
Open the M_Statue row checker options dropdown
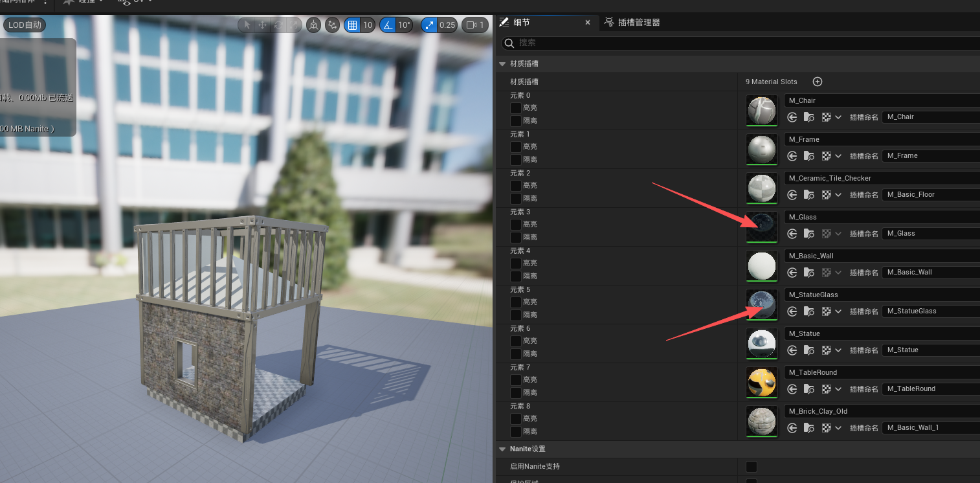(838, 350)
